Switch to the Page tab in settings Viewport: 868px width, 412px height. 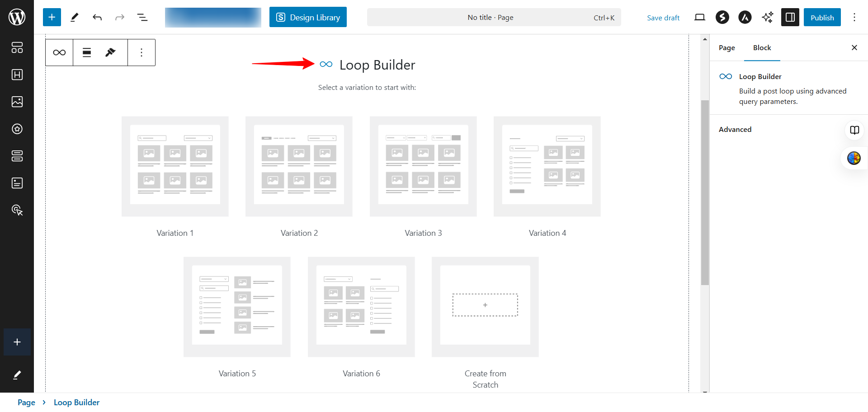click(726, 47)
